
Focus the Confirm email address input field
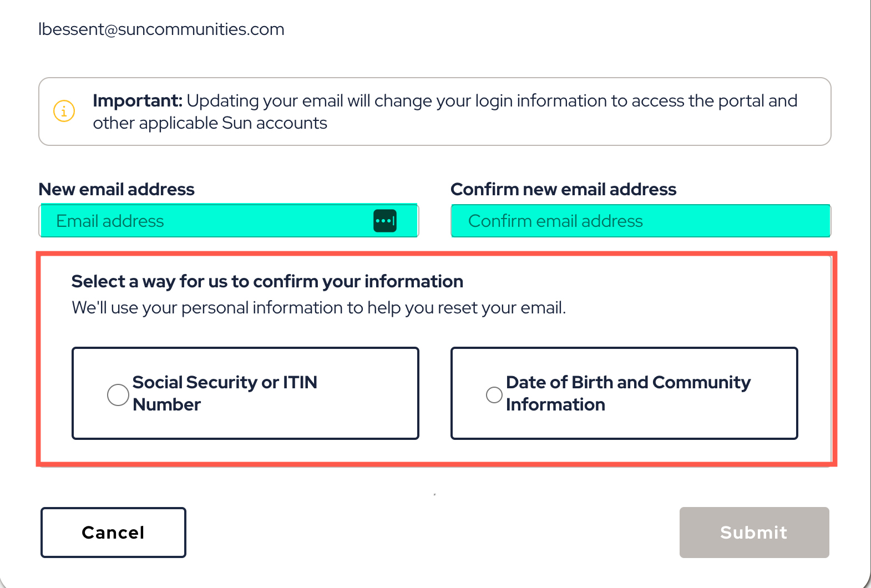pyautogui.click(x=641, y=221)
